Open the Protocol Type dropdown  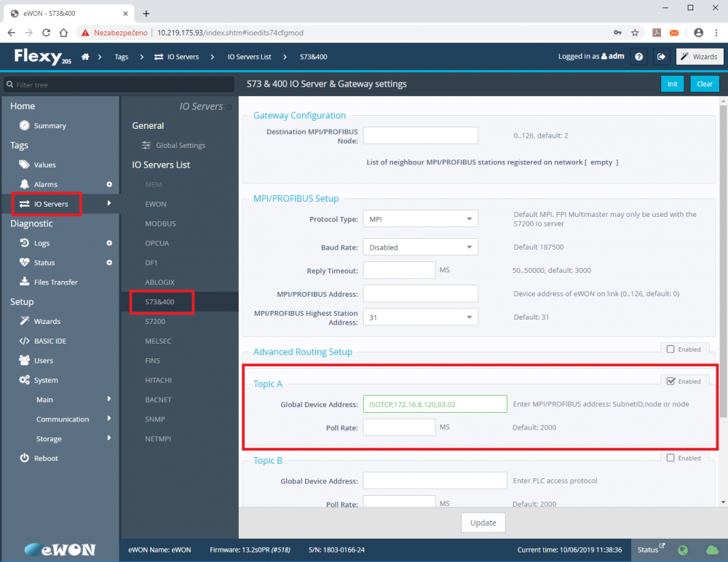coord(421,219)
